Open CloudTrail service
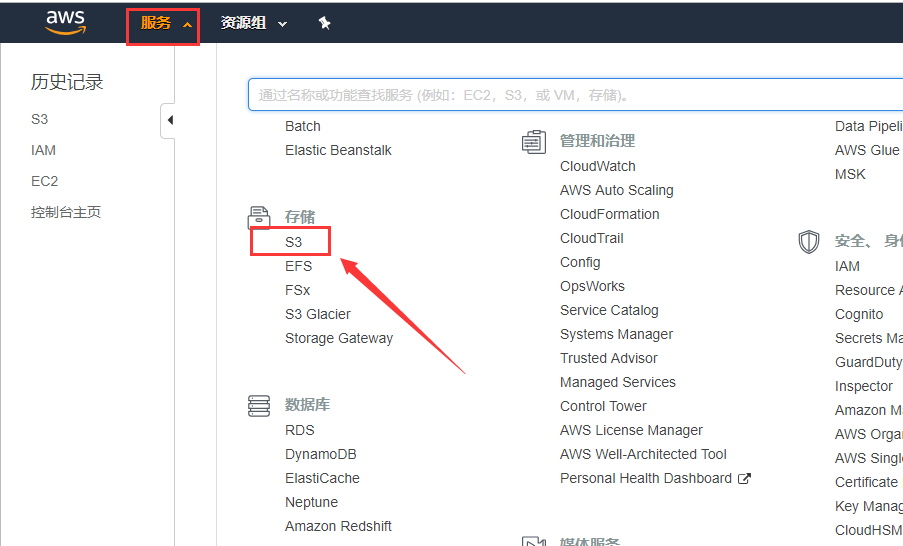 [x=591, y=238]
